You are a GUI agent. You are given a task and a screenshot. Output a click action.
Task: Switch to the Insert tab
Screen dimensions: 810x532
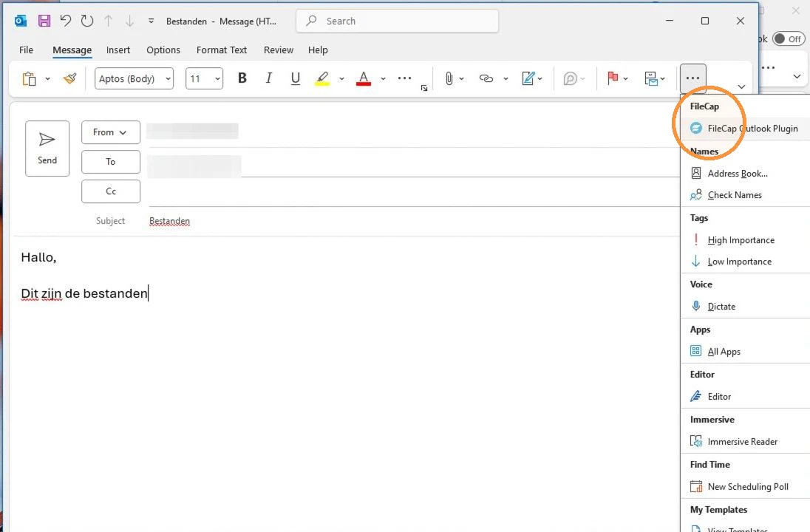coord(118,50)
